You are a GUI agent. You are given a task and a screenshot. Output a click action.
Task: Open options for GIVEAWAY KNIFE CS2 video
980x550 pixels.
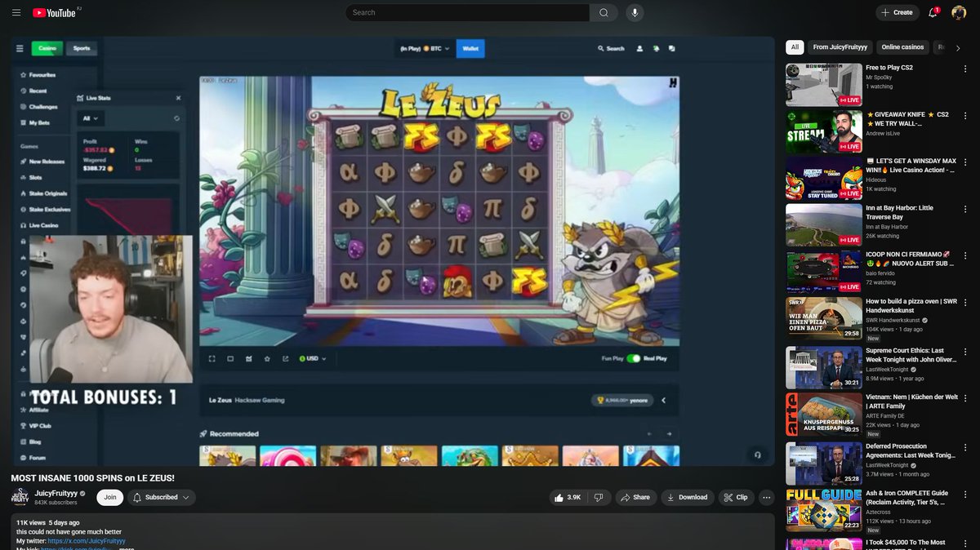(x=966, y=116)
